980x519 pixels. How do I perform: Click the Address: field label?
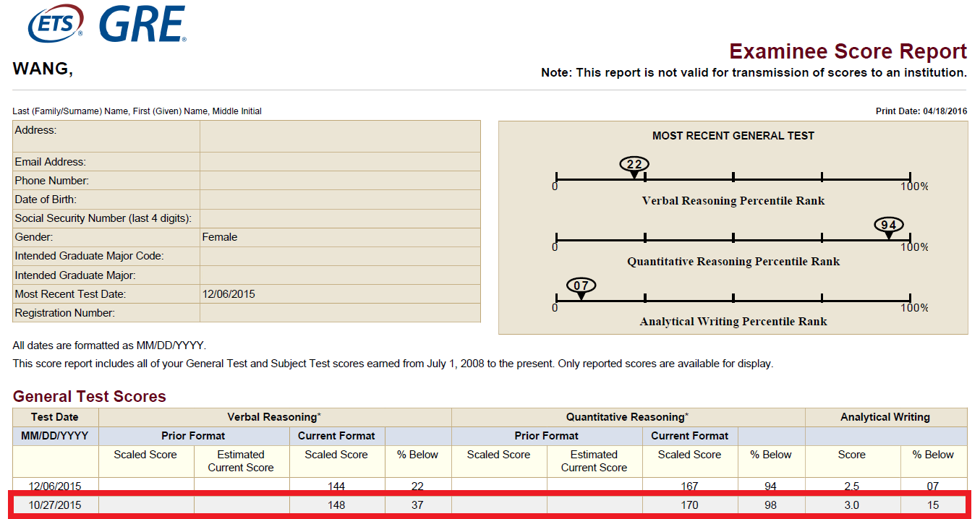[x=35, y=130]
